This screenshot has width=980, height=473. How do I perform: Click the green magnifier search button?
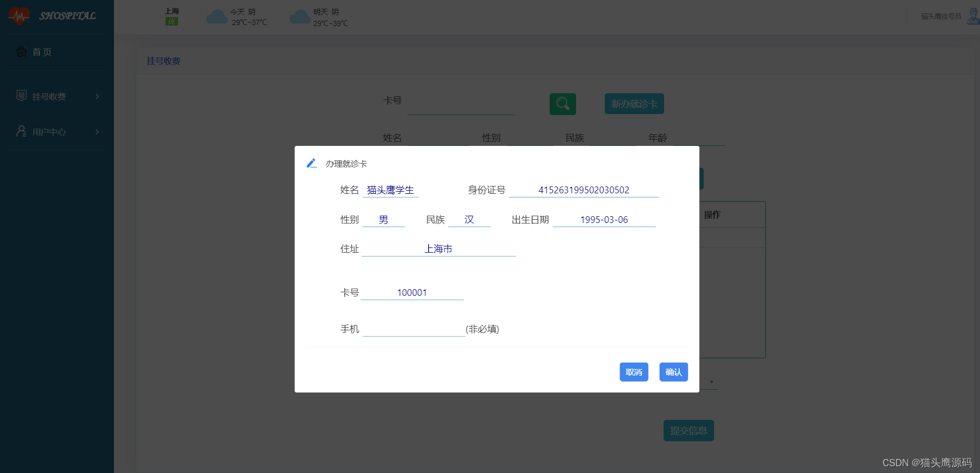(x=563, y=104)
